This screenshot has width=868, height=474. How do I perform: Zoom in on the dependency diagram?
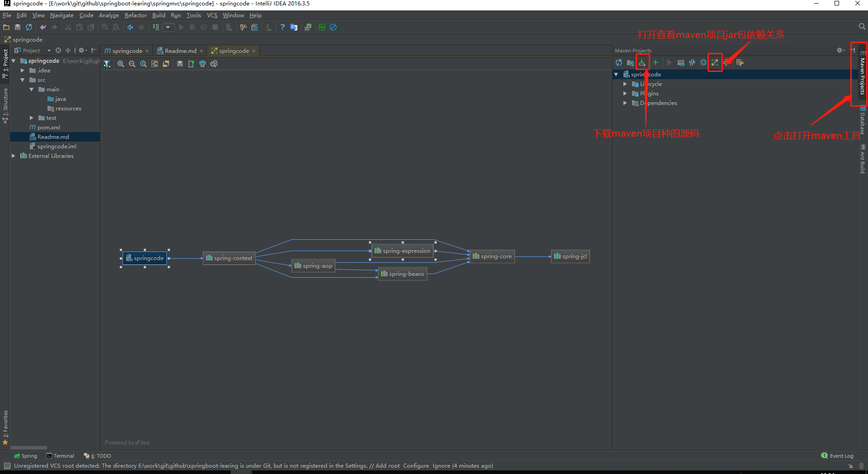tap(121, 64)
